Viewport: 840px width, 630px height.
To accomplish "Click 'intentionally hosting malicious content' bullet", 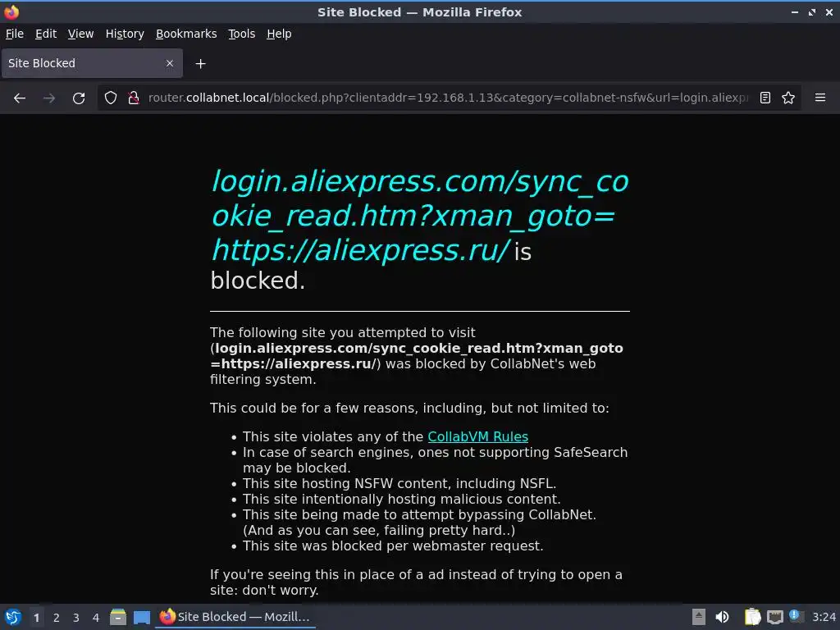I will point(402,500).
